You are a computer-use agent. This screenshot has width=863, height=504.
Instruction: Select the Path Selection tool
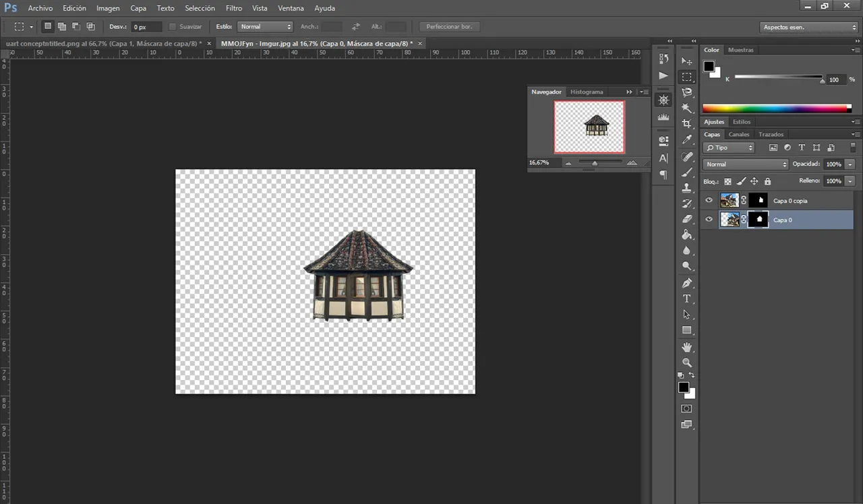[x=686, y=314]
